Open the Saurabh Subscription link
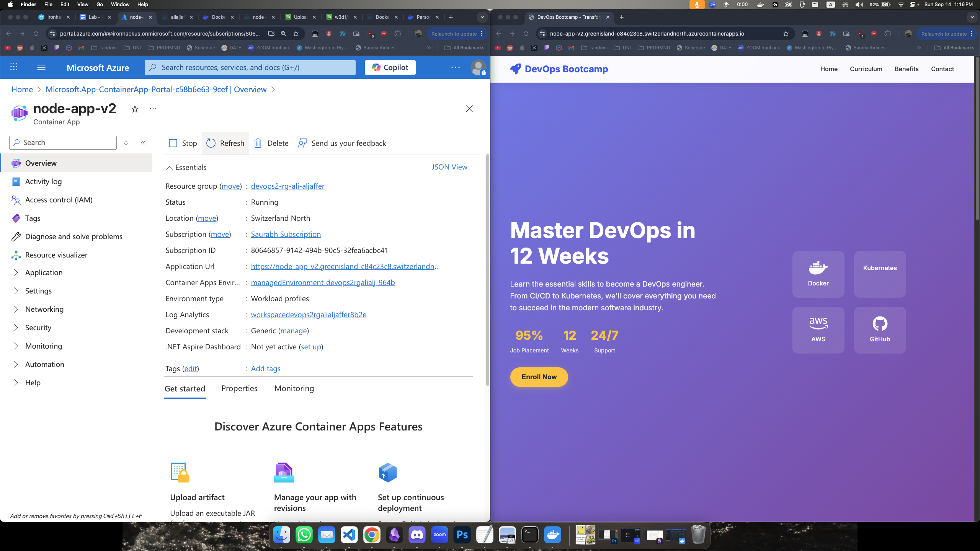Viewport: 980px width, 551px height. (x=286, y=234)
